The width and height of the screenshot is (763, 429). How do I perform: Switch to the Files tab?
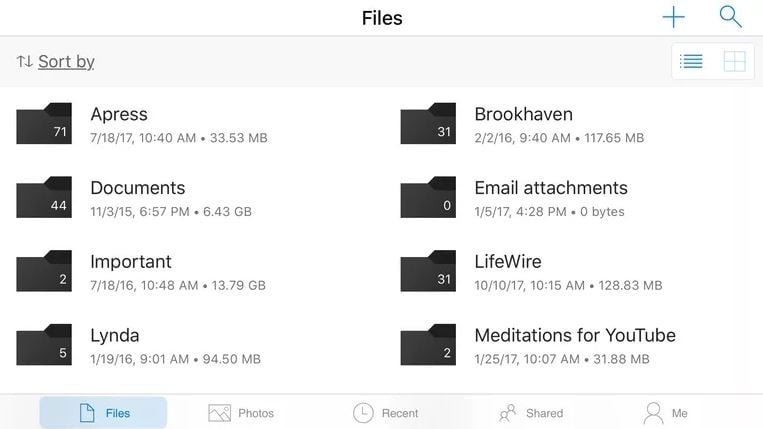(x=103, y=413)
